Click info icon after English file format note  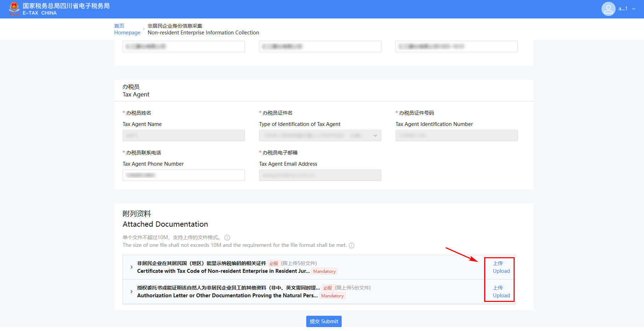[x=352, y=246]
